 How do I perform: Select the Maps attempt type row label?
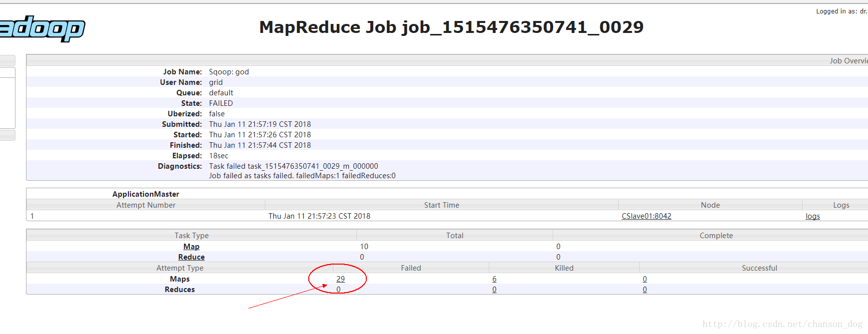180,279
